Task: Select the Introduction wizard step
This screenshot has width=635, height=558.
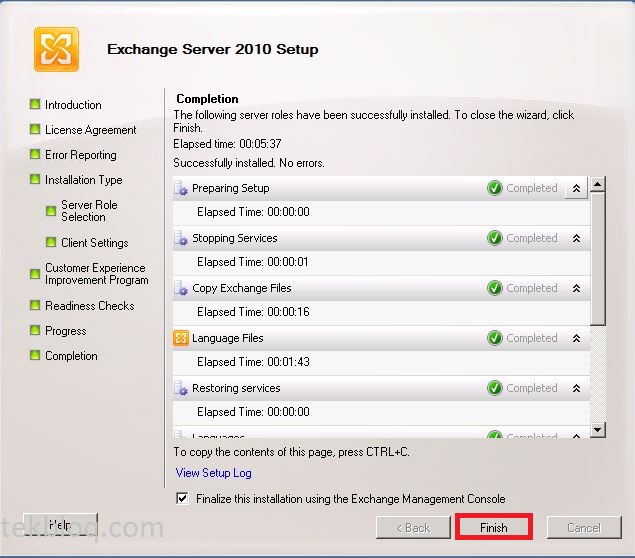Action: [x=73, y=105]
